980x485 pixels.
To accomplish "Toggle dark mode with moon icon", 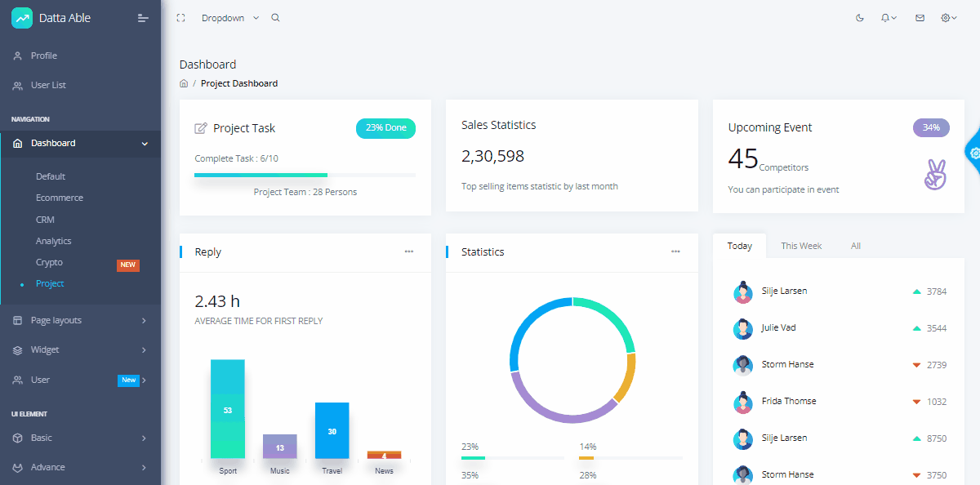I will coord(859,18).
